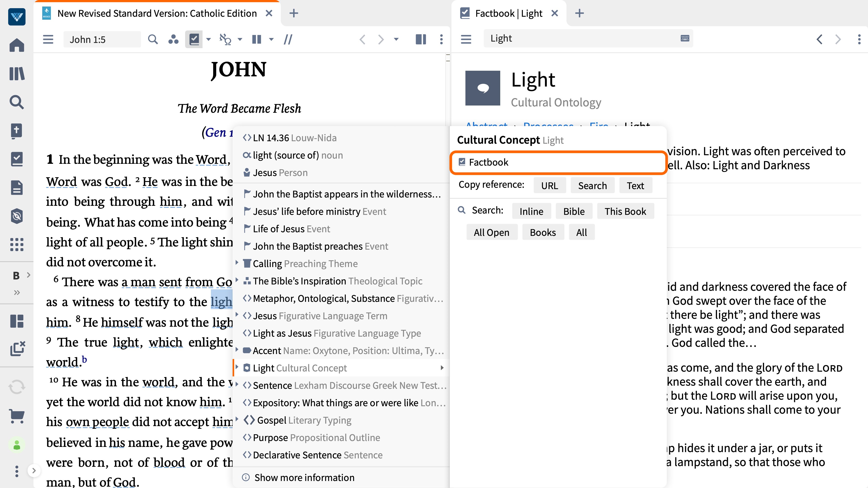
Task: Click the sync icon in sidebar
Action: pyautogui.click(x=17, y=387)
